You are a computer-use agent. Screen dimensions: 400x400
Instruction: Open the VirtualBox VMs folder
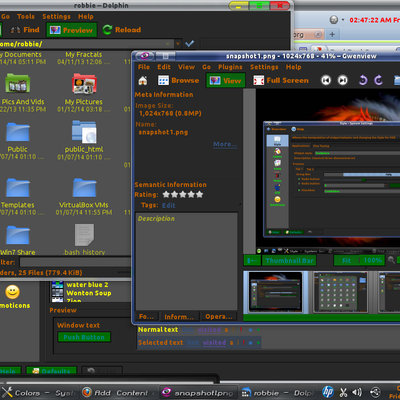point(84,188)
